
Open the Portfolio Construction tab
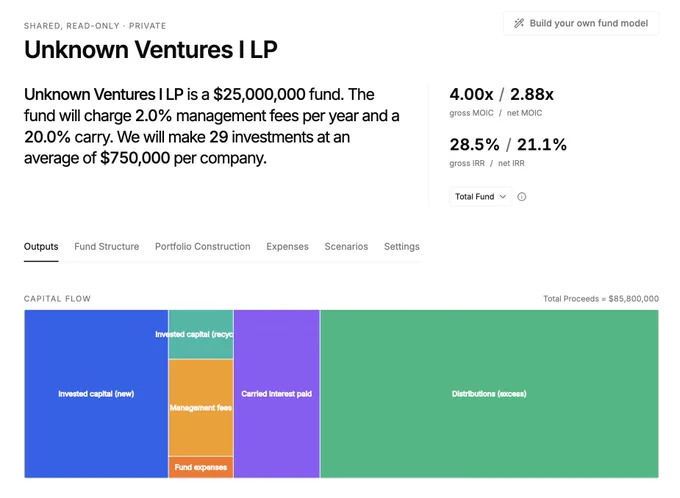(203, 247)
